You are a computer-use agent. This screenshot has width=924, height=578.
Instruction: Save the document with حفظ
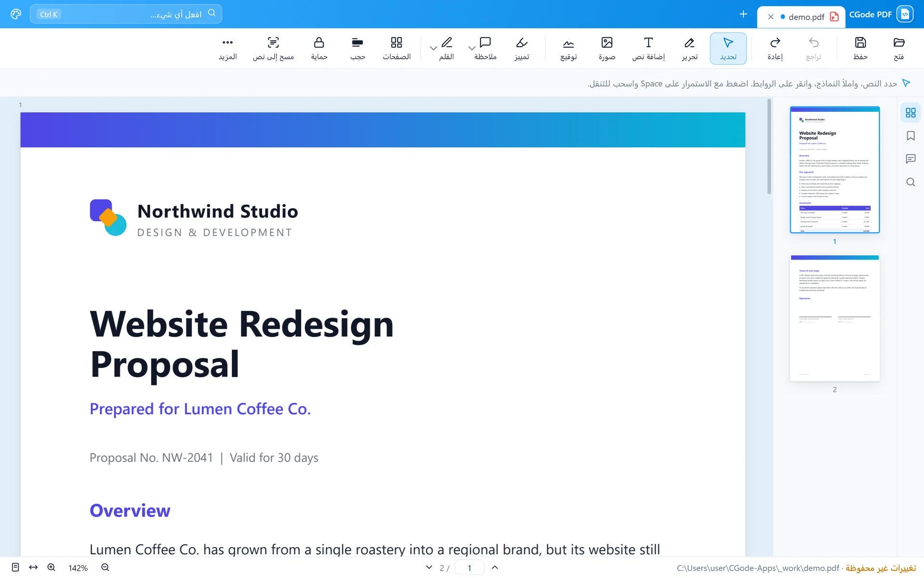tap(860, 48)
